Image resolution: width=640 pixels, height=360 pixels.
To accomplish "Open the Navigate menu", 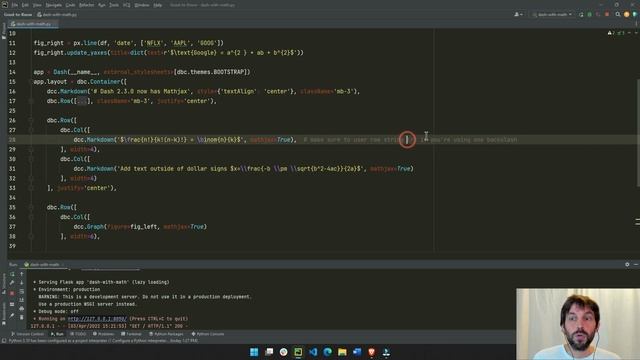I will point(53,5).
